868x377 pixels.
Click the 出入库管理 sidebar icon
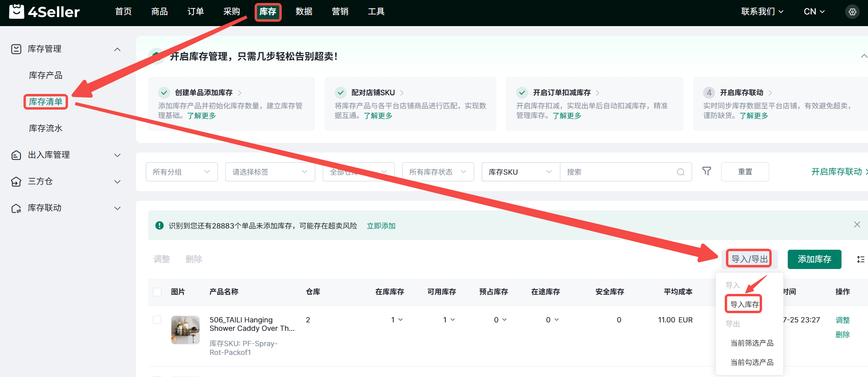pyautogui.click(x=16, y=155)
